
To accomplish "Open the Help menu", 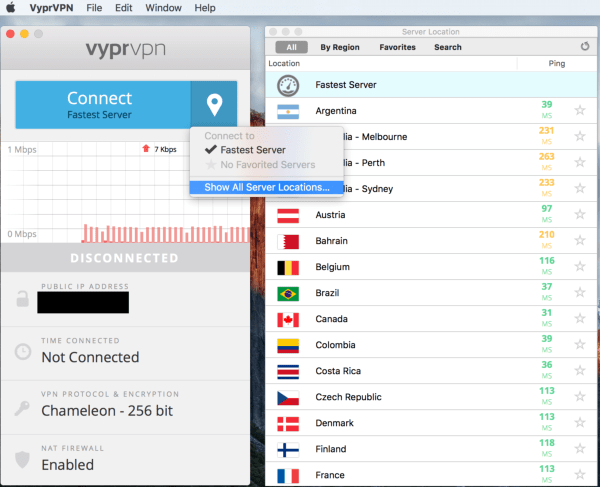I will (205, 8).
